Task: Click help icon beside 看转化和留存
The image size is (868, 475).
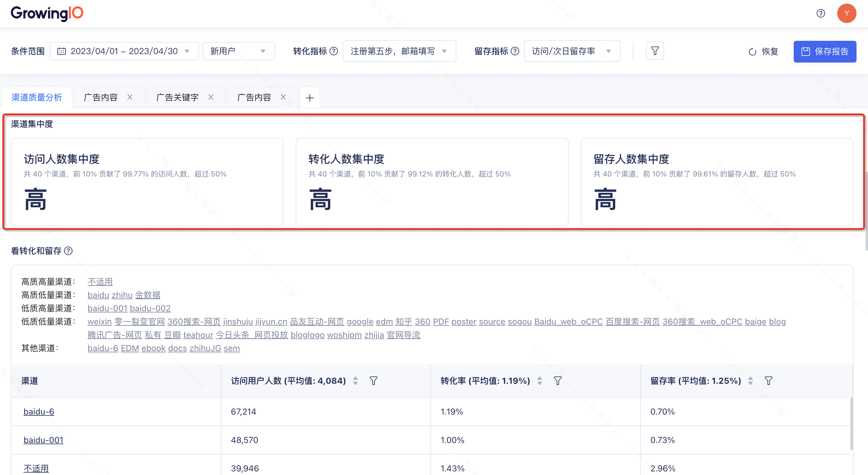Action: point(68,251)
